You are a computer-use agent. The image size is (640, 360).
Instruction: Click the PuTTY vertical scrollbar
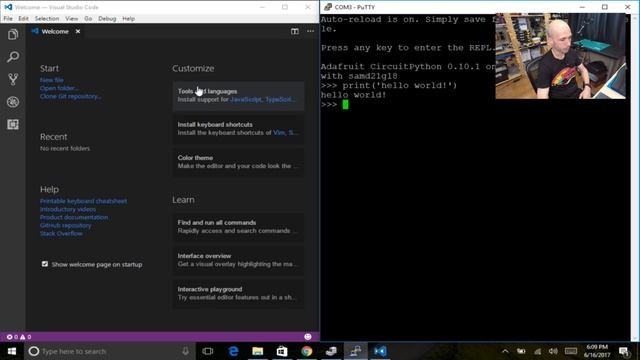pos(635,178)
